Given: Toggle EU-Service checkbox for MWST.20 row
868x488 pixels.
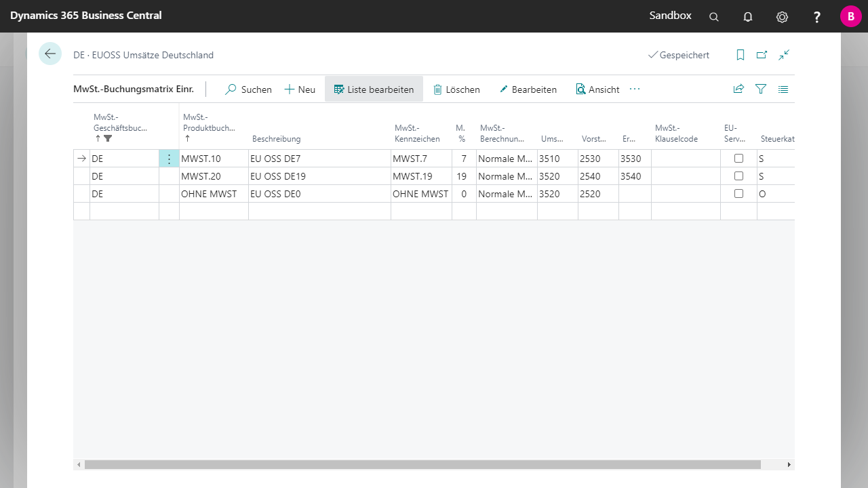Looking at the screenshot, I should [x=738, y=176].
